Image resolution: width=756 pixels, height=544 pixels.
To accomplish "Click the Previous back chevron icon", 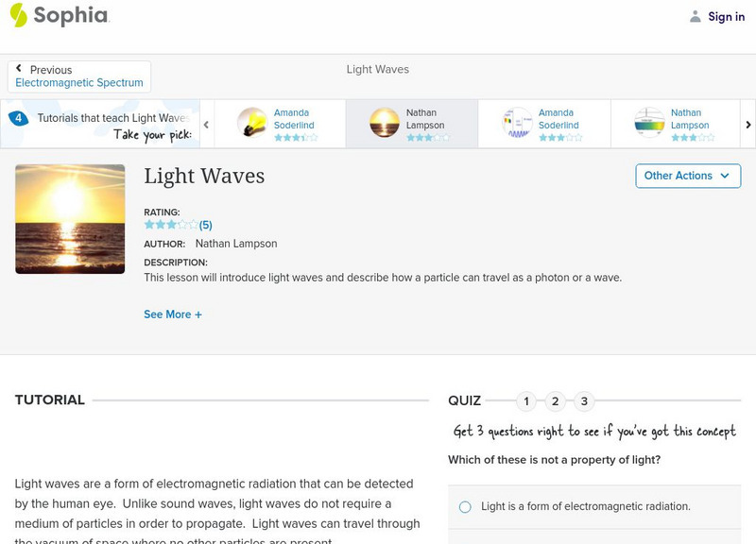I will (19, 69).
